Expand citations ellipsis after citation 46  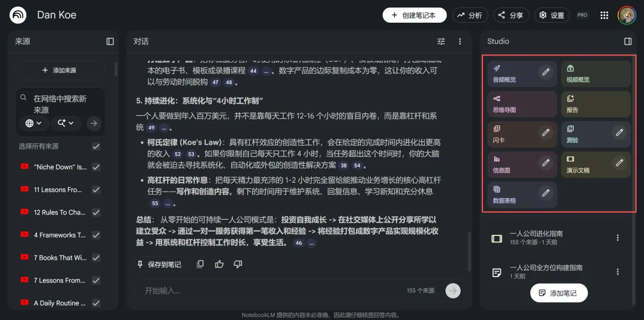click(x=311, y=243)
